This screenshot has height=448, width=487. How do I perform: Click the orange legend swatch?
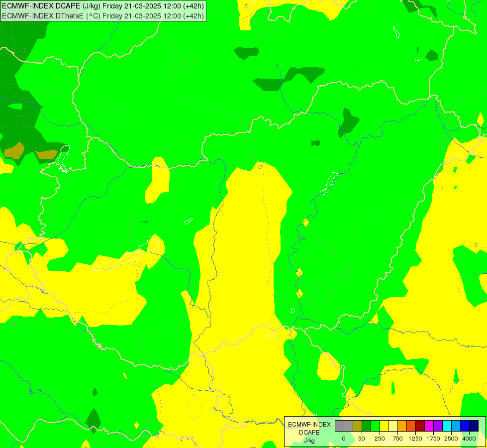[402, 426]
